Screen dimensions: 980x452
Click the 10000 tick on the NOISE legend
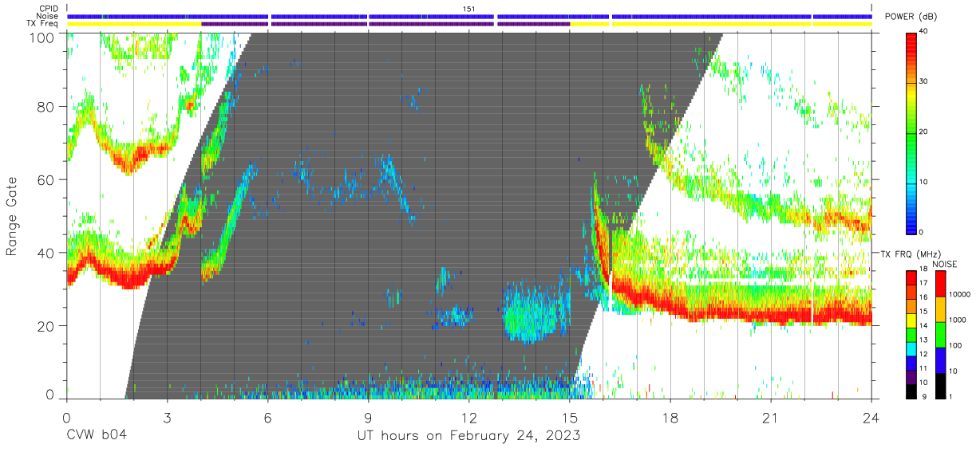click(962, 294)
